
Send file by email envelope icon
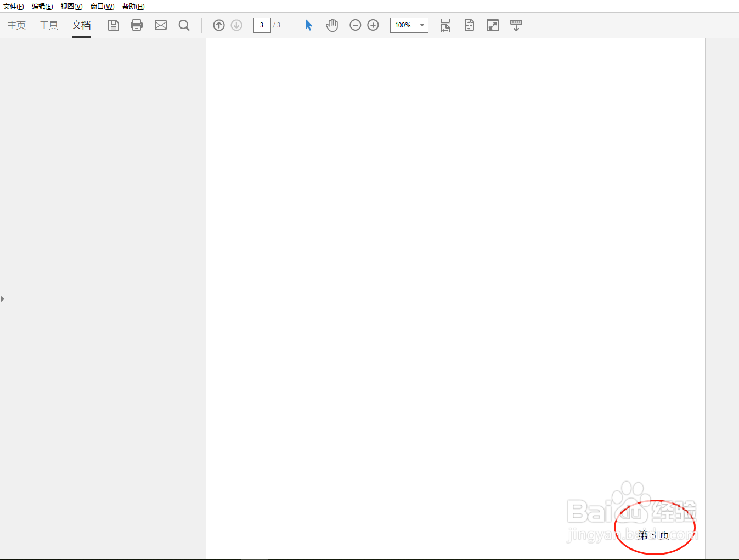coord(161,25)
